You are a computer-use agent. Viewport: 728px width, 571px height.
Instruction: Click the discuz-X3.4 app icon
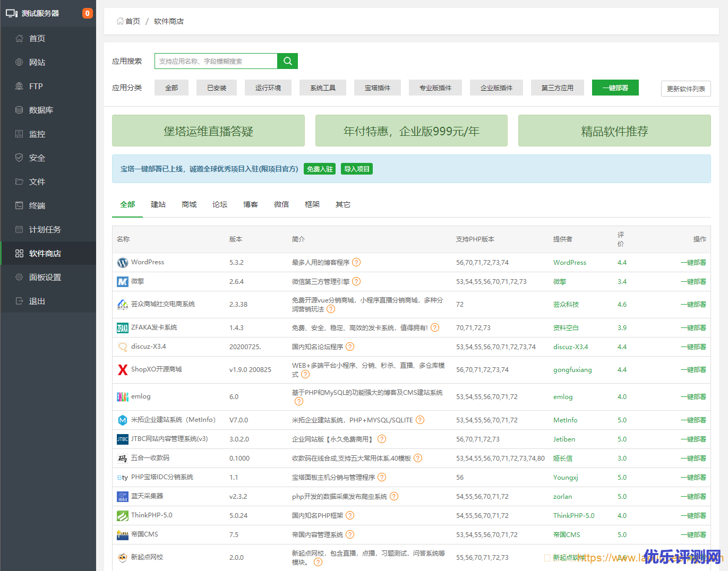123,347
